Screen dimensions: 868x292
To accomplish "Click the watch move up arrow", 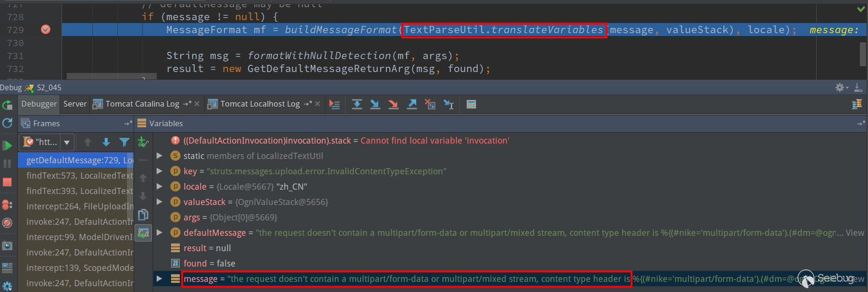I will [x=143, y=178].
